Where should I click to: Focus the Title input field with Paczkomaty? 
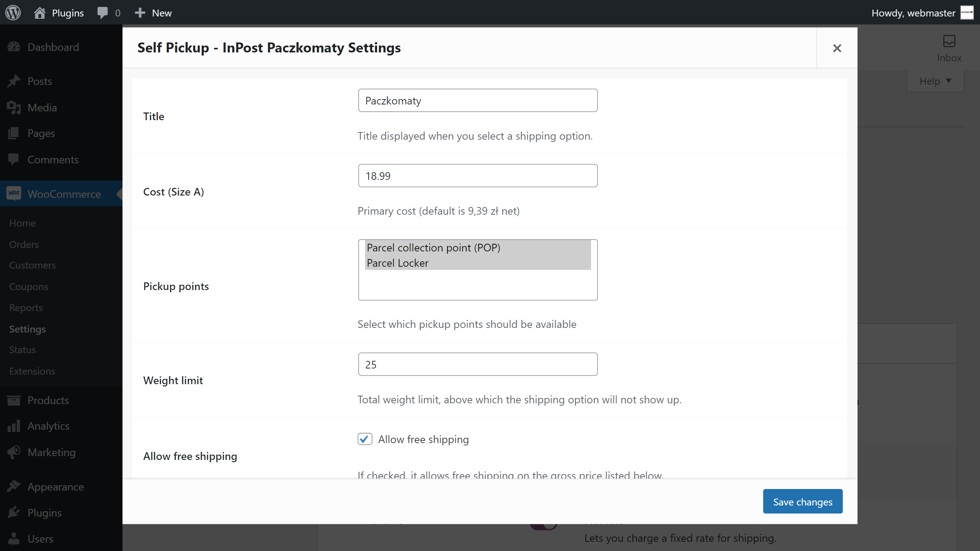tap(478, 100)
